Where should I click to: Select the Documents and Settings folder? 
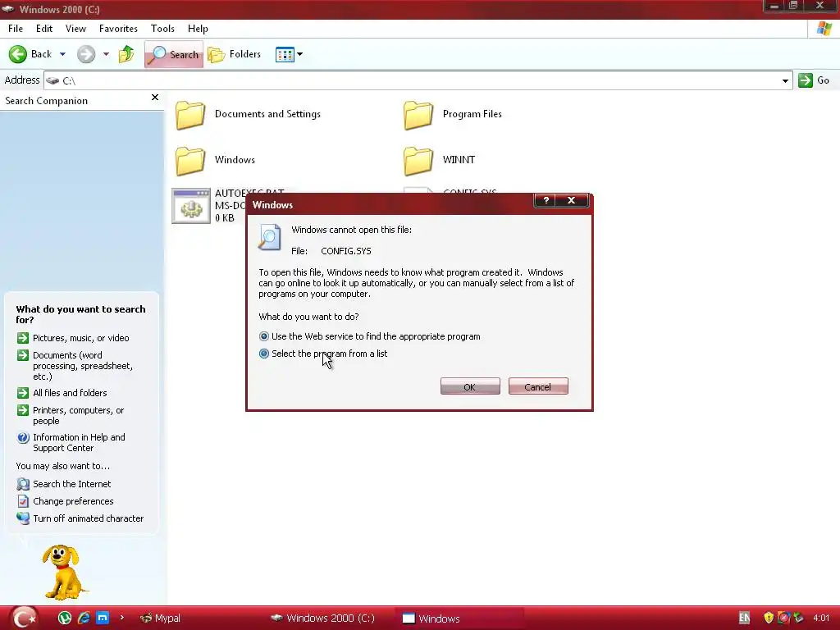click(x=248, y=115)
